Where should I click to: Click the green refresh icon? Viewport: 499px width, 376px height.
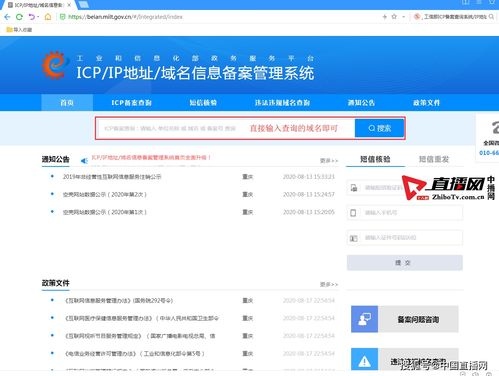[19, 17]
